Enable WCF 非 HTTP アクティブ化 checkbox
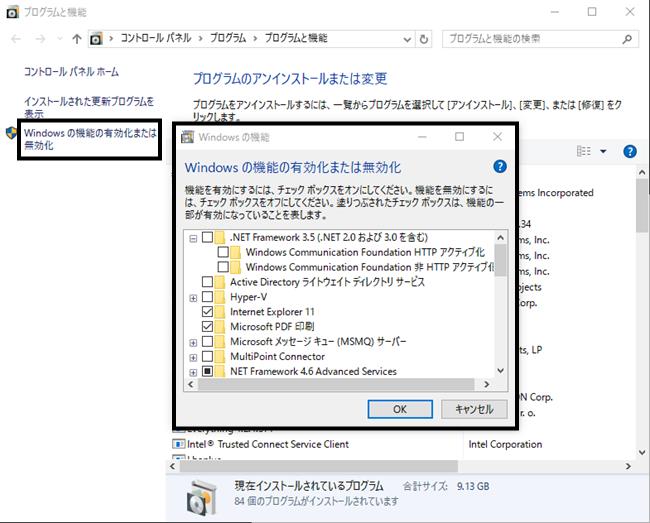The image size is (650, 523). coord(223,267)
